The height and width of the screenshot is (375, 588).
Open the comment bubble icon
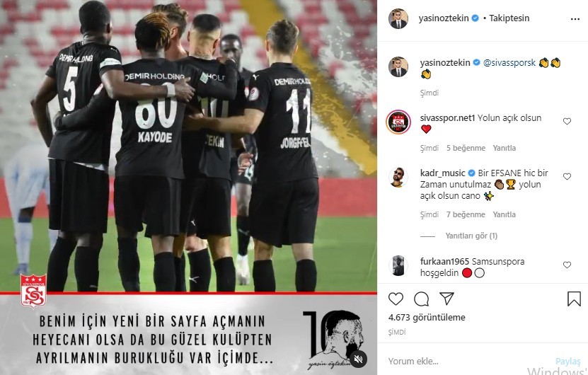click(x=421, y=299)
